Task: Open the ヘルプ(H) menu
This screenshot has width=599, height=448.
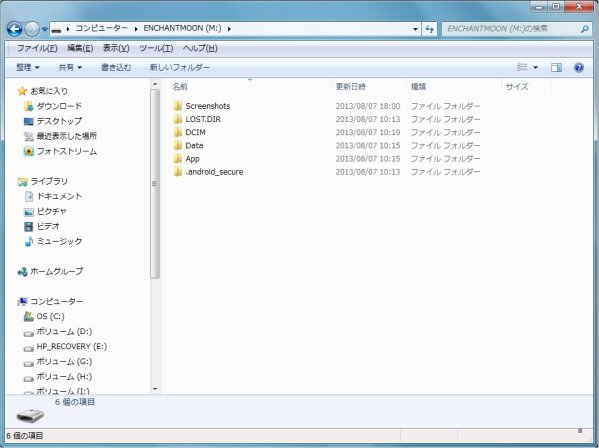Action: [200, 48]
